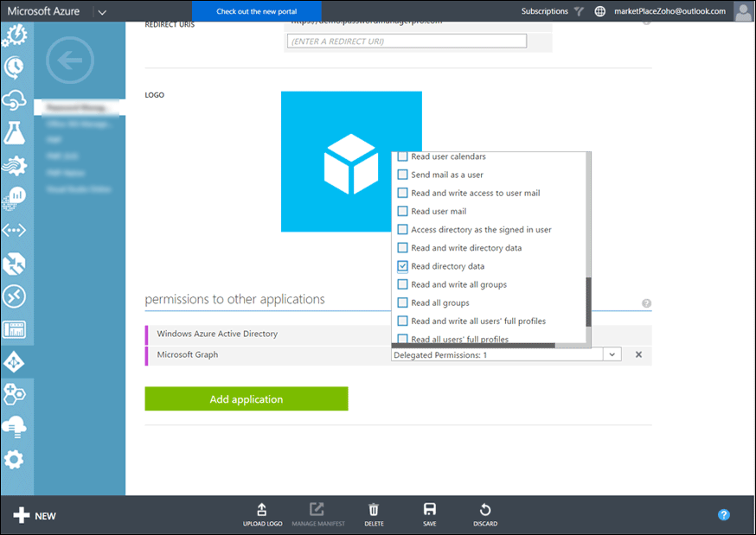This screenshot has width=756, height=535.
Task: Open the clock Scheduler icon in sidebar
Action: (x=15, y=67)
